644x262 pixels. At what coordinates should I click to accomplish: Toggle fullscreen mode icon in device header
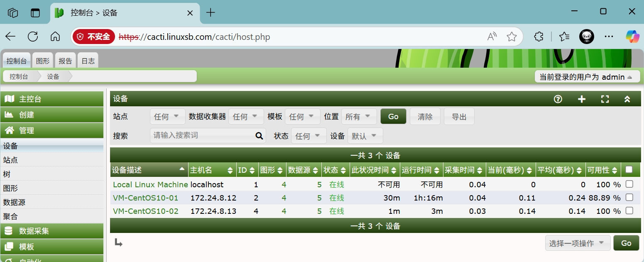click(x=605, y=99)
